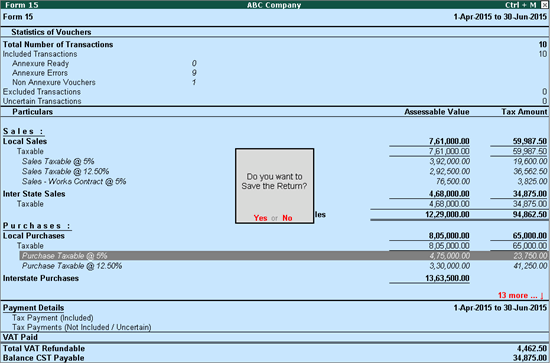Open Tax Payment (Included) details

[x=53, y=318]
